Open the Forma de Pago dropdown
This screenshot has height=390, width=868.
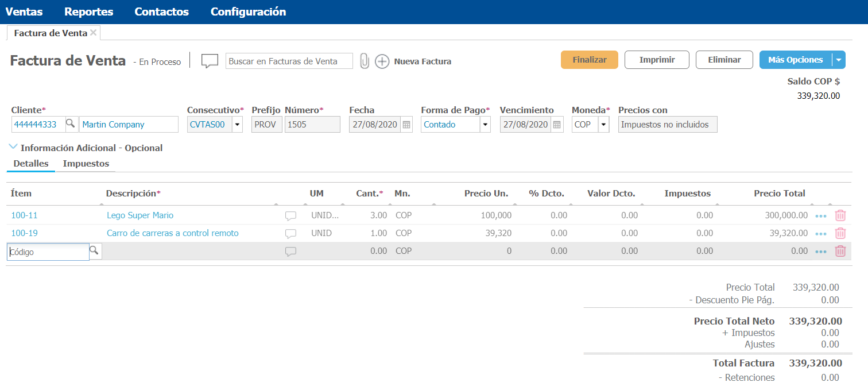tap(485, 125)
